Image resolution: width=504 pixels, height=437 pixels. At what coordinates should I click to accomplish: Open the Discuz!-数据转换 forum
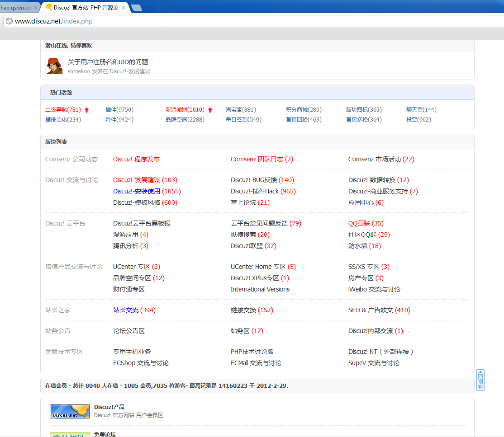tap(372, 180)
